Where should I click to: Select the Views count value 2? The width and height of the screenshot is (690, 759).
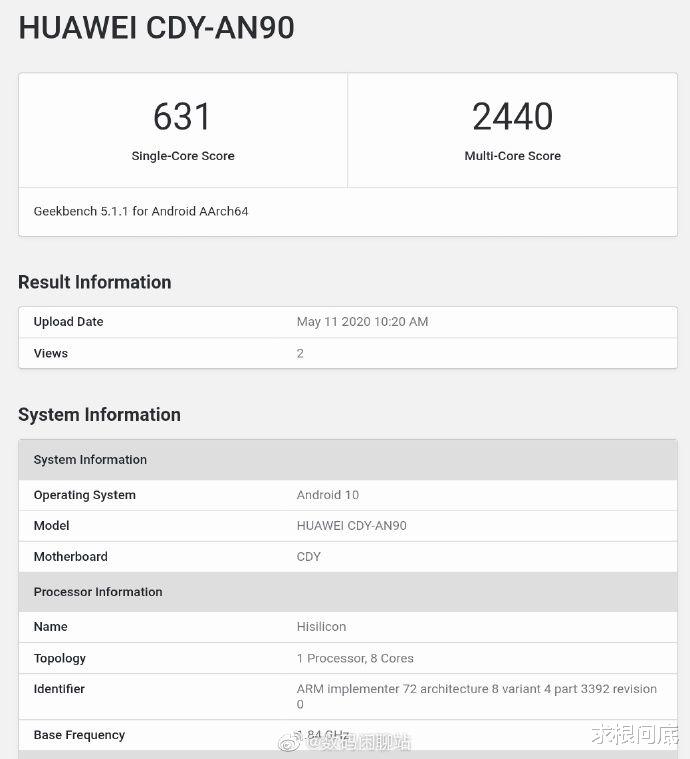click(x=300, y=353)
